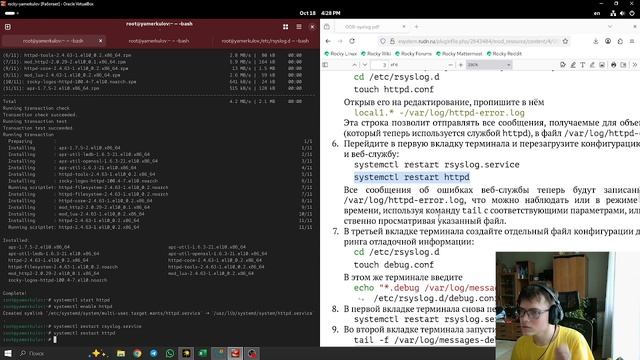Open the Rocky Reddit bookmark
This screenshot has height=360, width=640.
pyautogui.click(x=504, y=54)
